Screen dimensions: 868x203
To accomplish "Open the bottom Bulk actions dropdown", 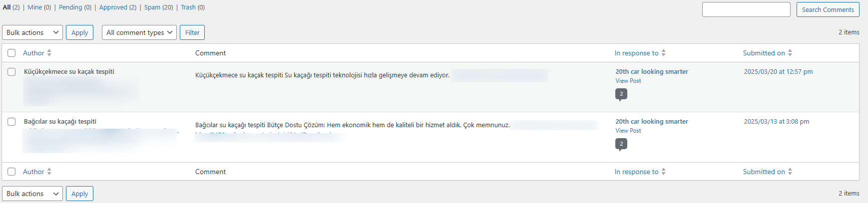I will 32,194.
